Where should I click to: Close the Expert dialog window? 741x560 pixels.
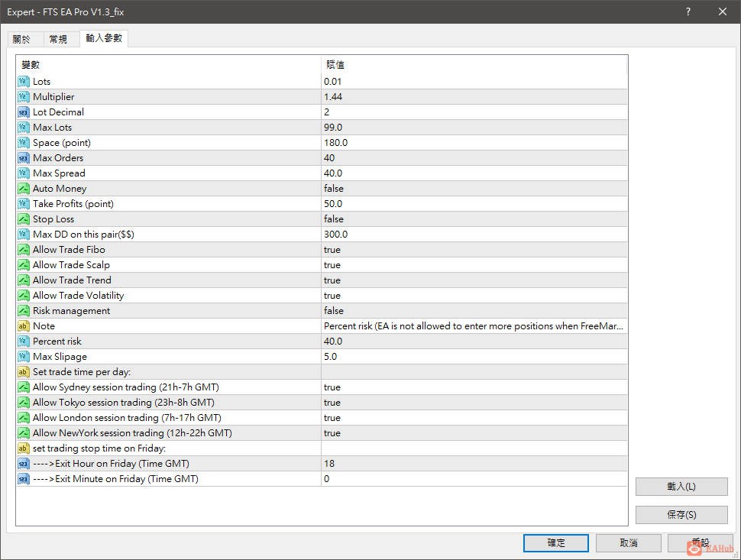click(x=723, y=11)
